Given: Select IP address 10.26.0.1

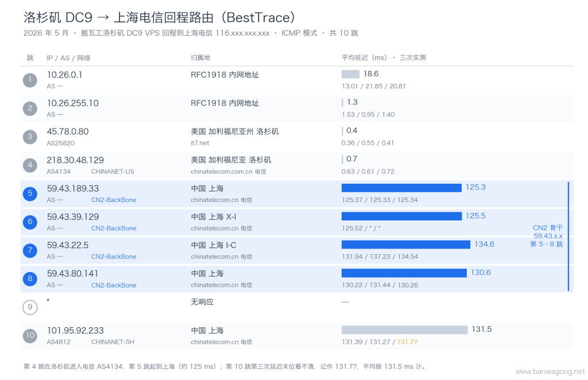Looking at the screenshot, I should 64,75.
